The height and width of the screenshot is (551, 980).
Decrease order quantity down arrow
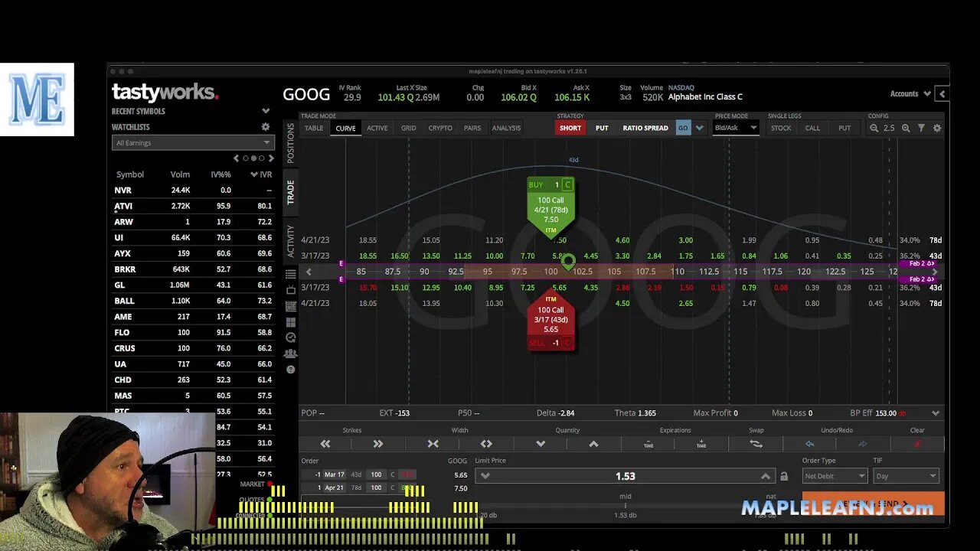(x=541, y=444)
